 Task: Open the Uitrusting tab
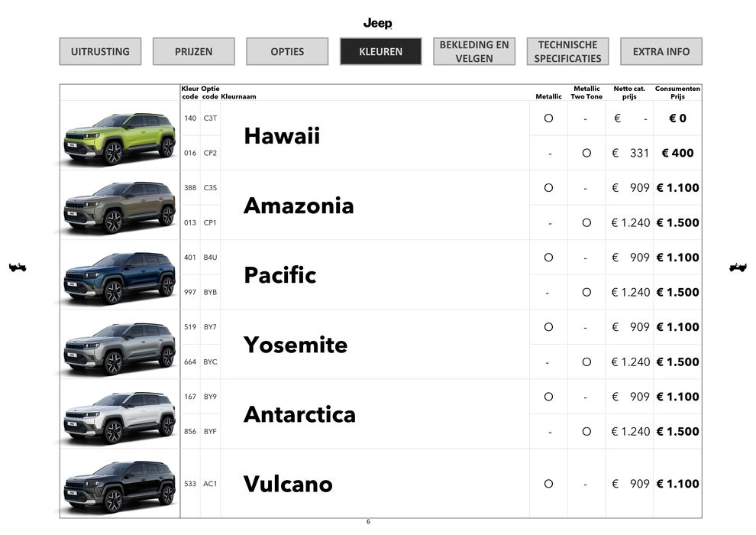[x=100, y=51]
